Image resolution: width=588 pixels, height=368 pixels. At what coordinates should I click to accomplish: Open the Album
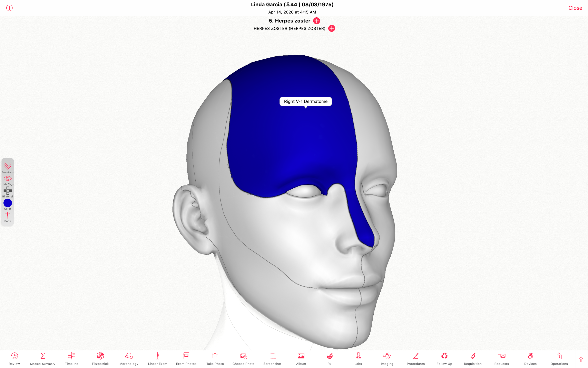(x=301, y=359)
